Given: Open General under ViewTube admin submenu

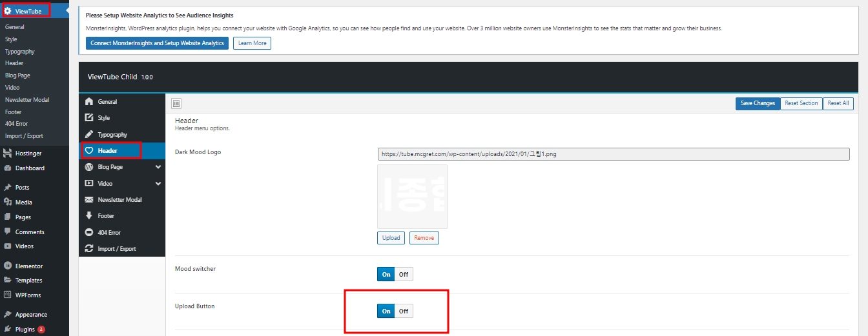Looking at the screenshot, I should 15,27.
